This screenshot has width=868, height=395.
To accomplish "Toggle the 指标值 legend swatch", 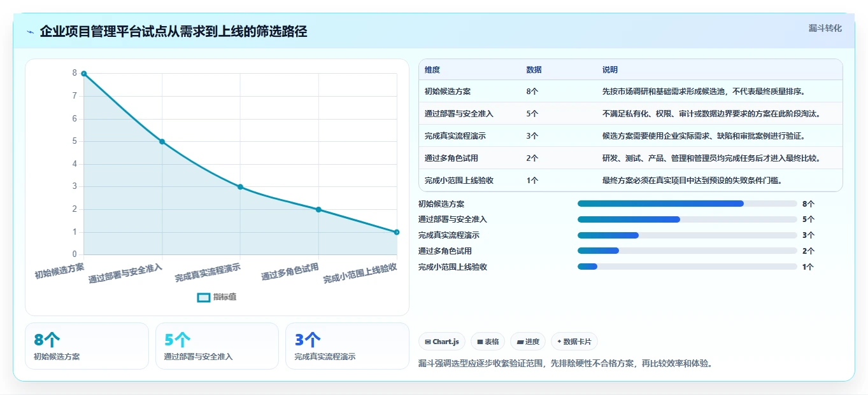I will point(203,297).
